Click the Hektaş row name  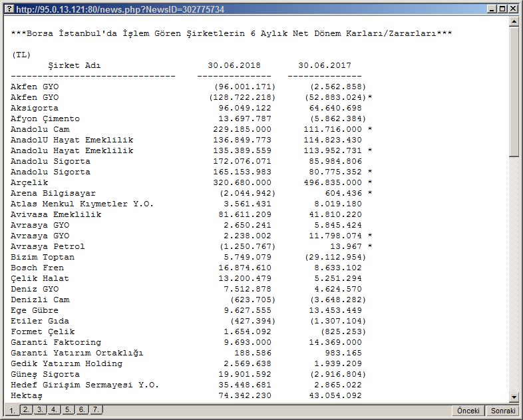click(x=27, y=395)
